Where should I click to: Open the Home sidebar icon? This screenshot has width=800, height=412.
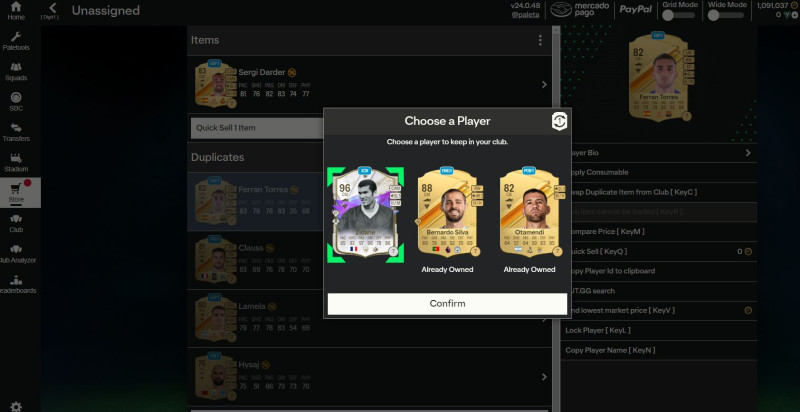coord(16,7)
